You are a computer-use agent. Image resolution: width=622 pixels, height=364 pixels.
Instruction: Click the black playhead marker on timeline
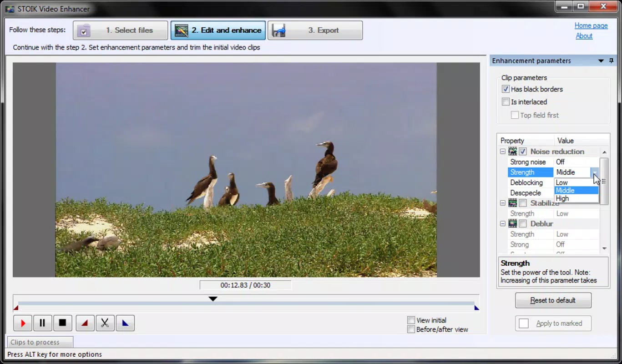pyautogui.click(x=212, y=298)
